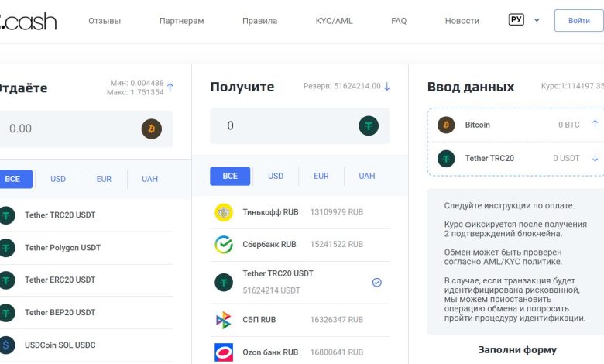
Task: Click the reserve sort arrow next to Резерв
Action: tap(387, 87)
